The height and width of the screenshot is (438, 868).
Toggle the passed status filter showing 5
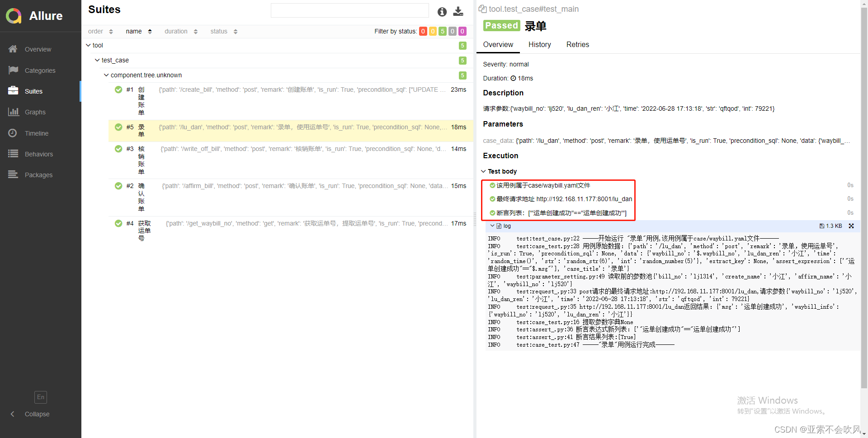coord(443,31)
